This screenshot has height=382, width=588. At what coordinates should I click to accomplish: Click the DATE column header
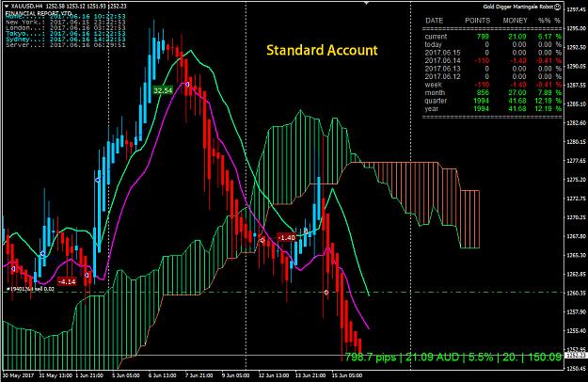click(x=435, y=21)
